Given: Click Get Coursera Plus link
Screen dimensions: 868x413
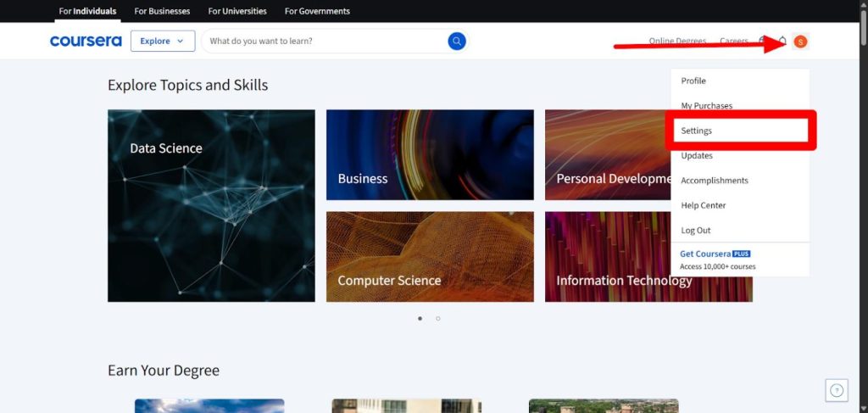Looking at the screenshot, I should pyautogui.click(x=715, y=254).
